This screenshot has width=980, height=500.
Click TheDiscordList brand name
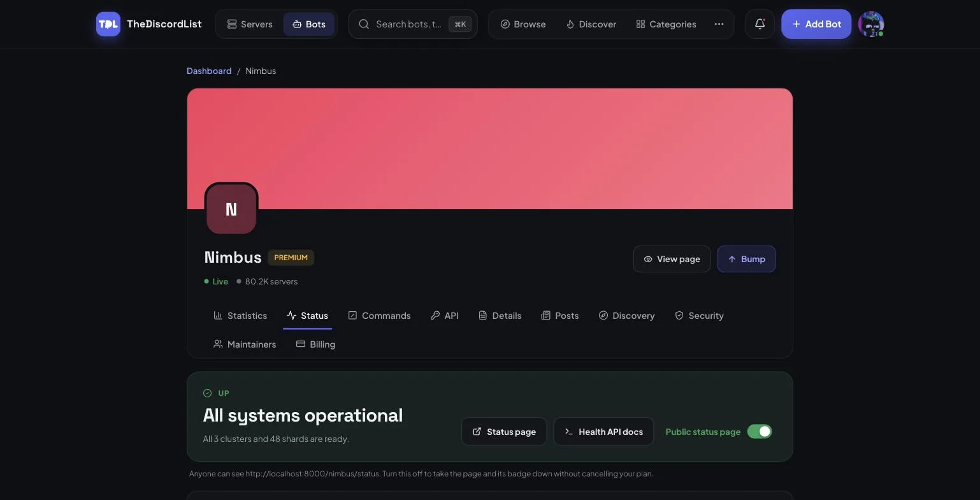click(164, 24)
